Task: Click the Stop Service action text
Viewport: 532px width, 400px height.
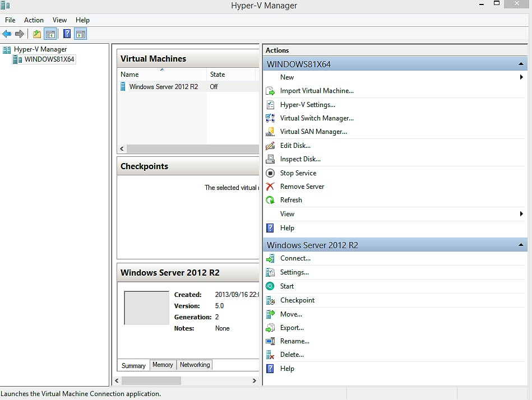Action: 298,173
